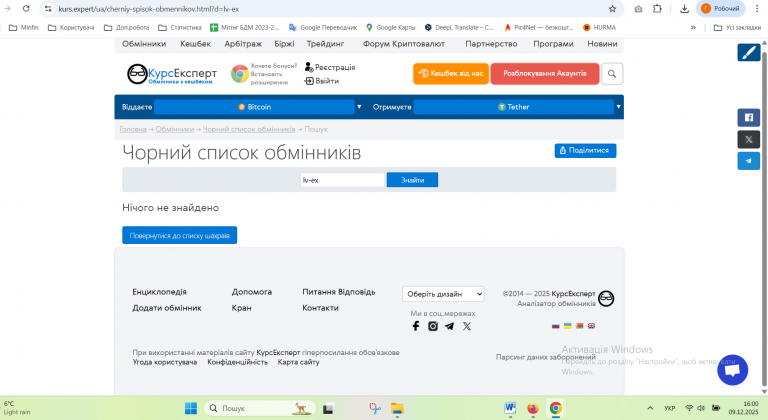Viewport: 768px width, 420px height.
Task: Open Новини menu item
Action: [x=602, y=44]
